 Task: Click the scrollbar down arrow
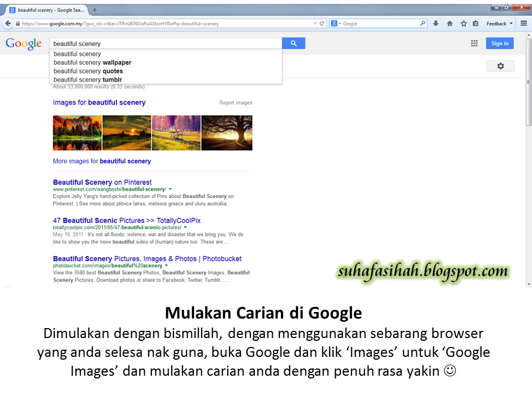pos(529,284)
